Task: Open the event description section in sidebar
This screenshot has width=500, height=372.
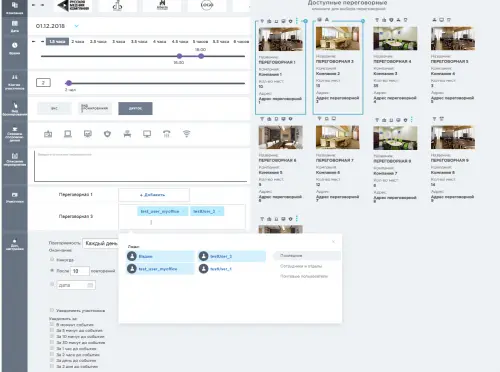Action: [x=14, y=159]
